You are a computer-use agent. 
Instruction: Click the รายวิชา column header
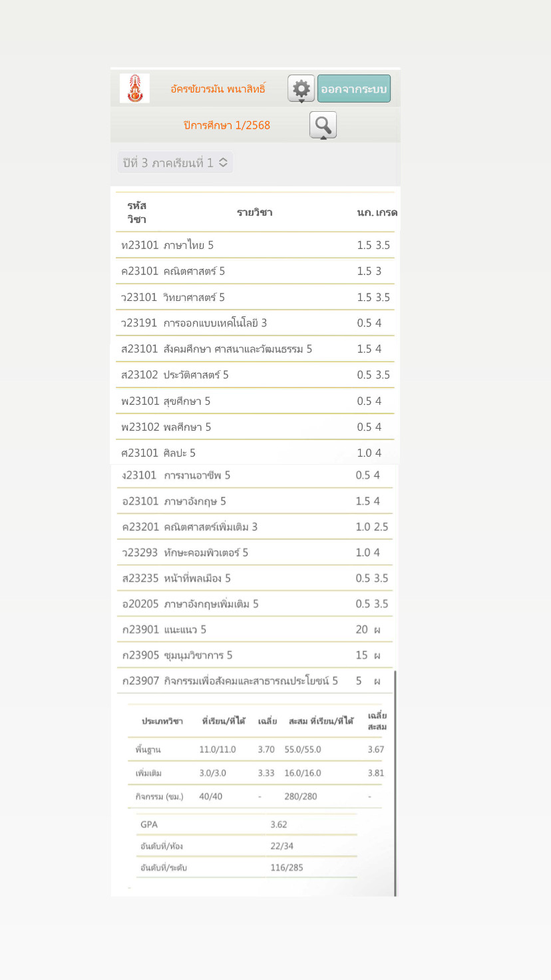(x=254, y=212)
